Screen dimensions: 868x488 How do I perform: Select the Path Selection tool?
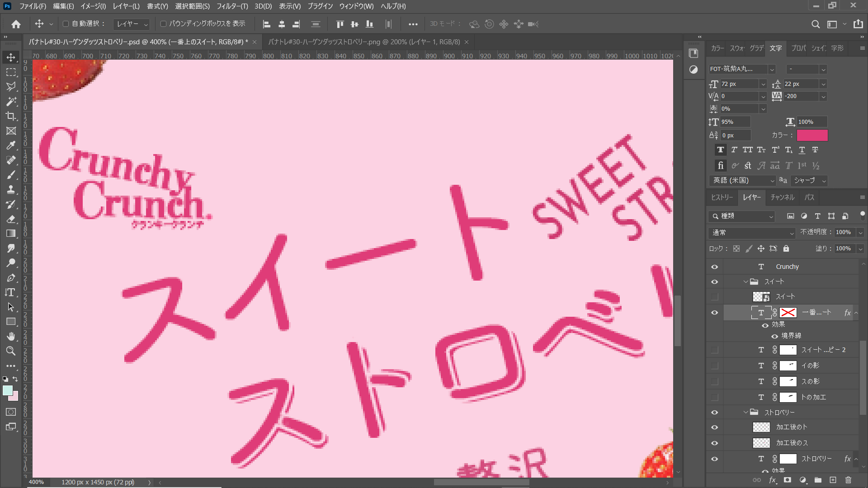click(11, 307)
